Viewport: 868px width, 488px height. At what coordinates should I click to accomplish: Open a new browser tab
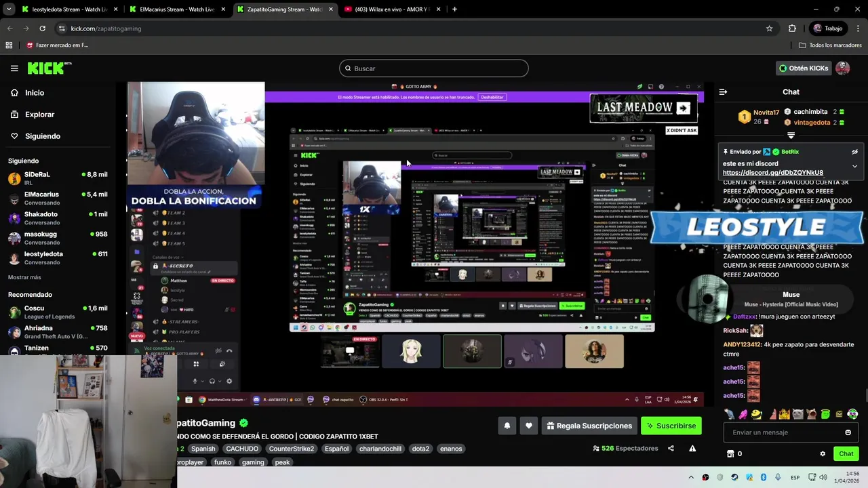click(454, 9)
